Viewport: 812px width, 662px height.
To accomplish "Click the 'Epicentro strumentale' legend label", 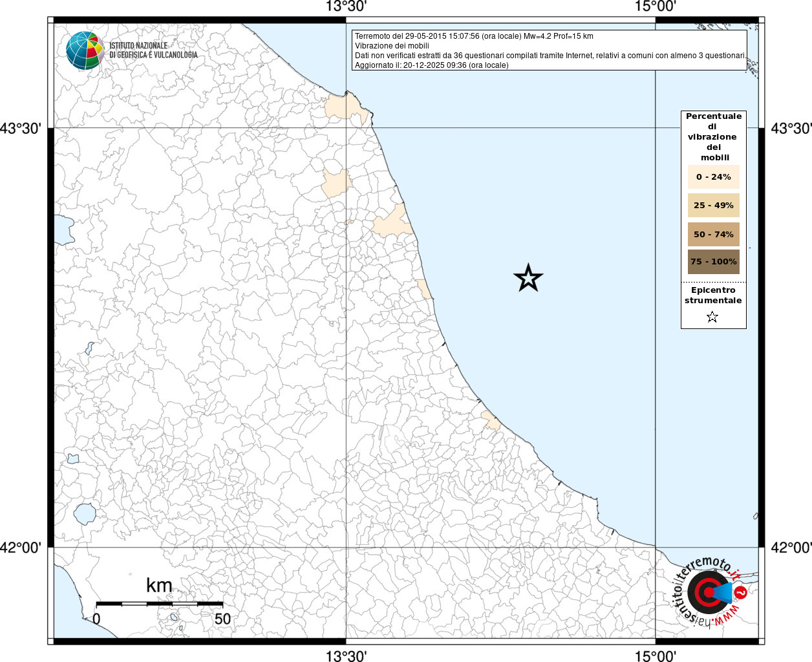I will point(713,295).
